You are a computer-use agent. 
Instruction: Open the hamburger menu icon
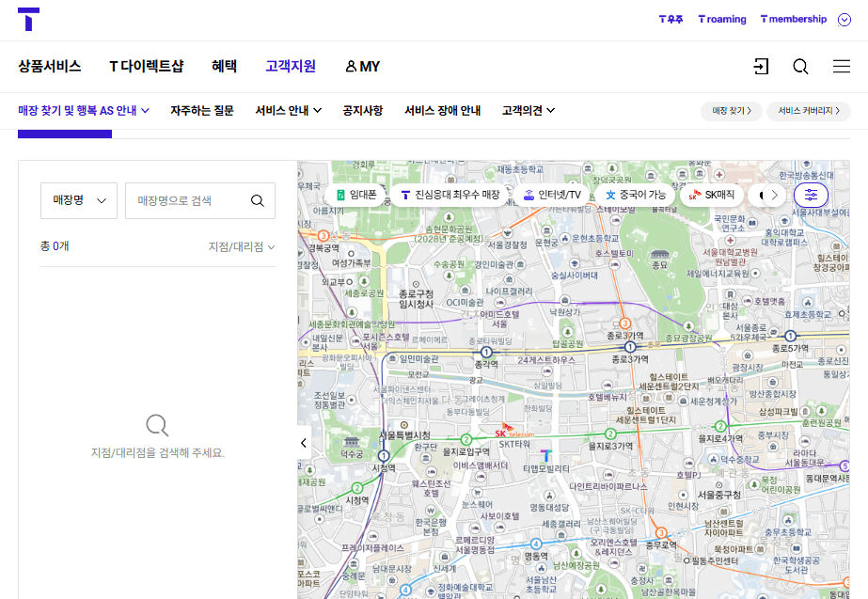(x=842, y=67)
